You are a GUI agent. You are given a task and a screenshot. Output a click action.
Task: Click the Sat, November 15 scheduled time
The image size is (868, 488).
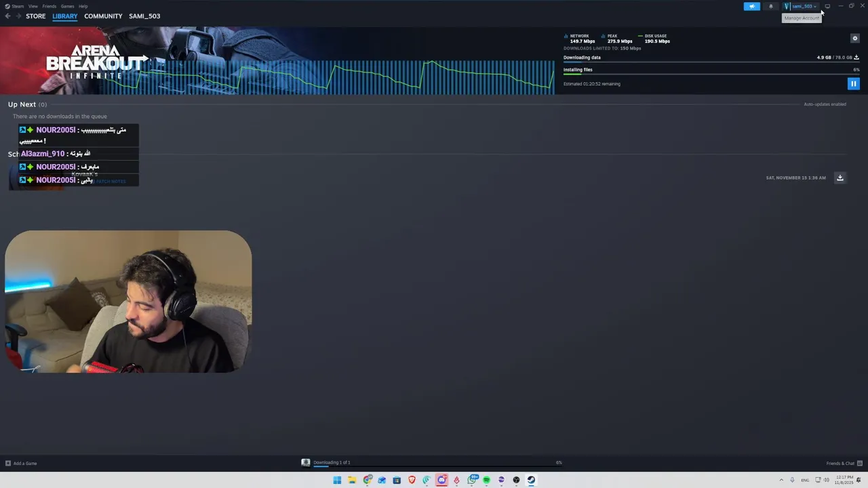795,178
